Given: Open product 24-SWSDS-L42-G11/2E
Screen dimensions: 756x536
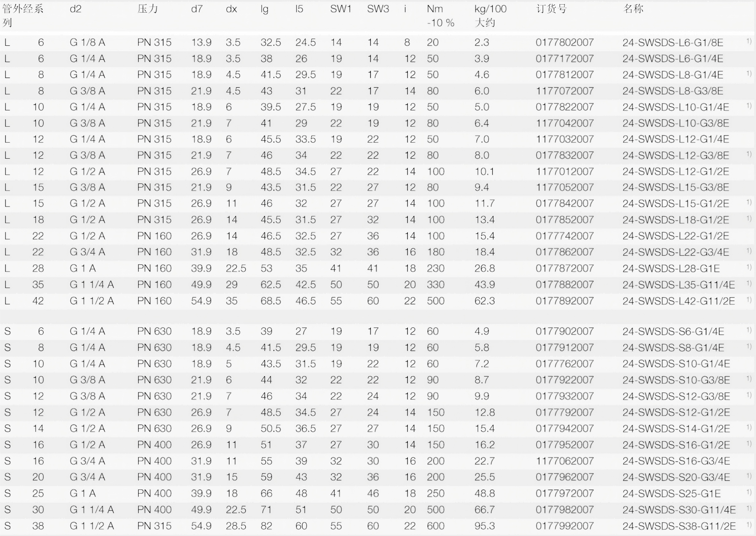Looking at the screenshot, I should tap(678, 301).
